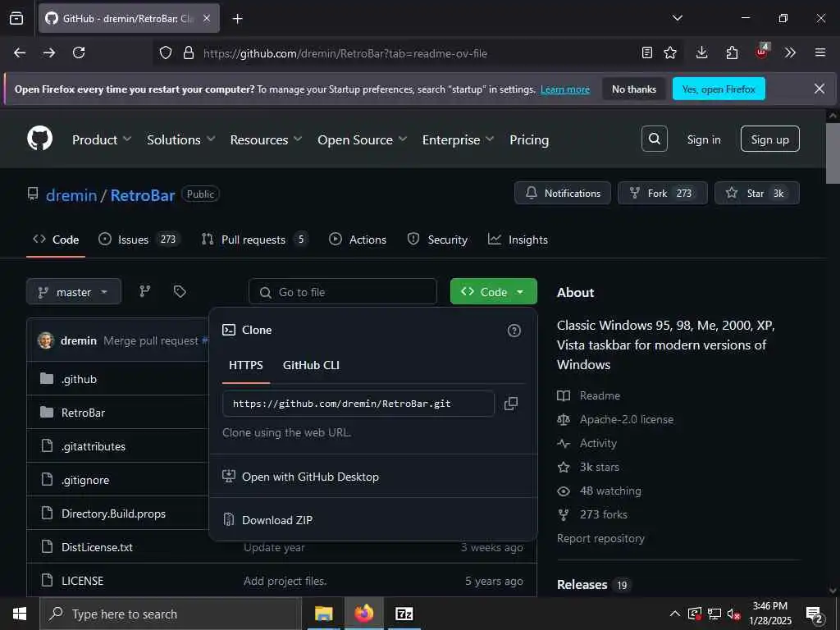Screen dimensions: 840x630
Task: Click Firefox back arrow
Action: 20,52
